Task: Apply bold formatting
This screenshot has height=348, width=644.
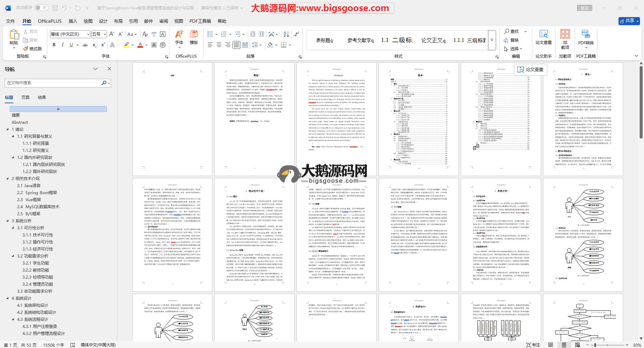Action: click(x=54, y=45)
